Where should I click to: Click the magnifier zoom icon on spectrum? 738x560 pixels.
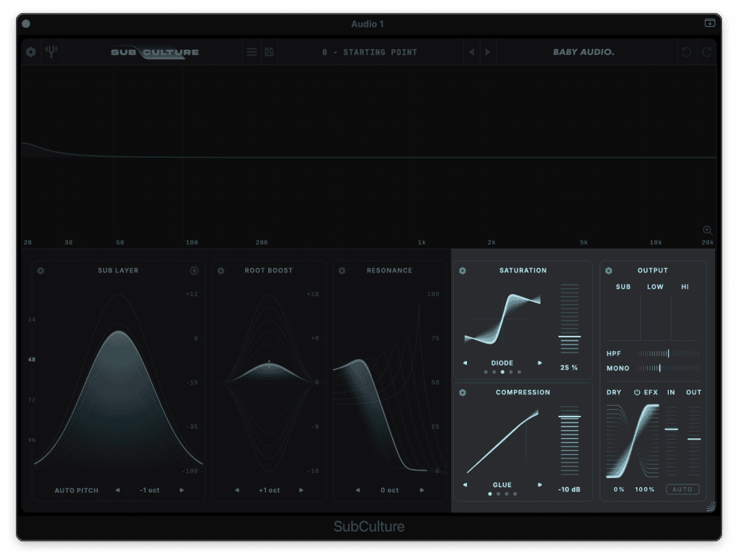click(x=708, y=230)
